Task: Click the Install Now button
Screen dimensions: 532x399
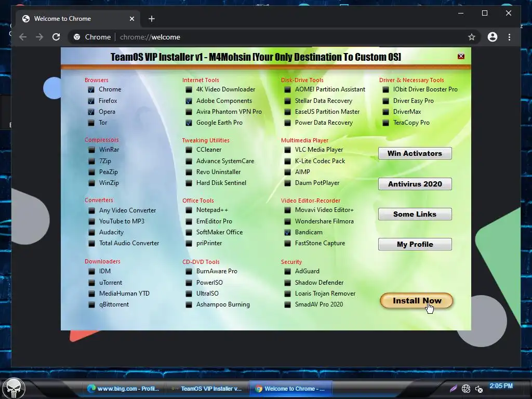Action: pyautogui.click(x=417, y=301)
